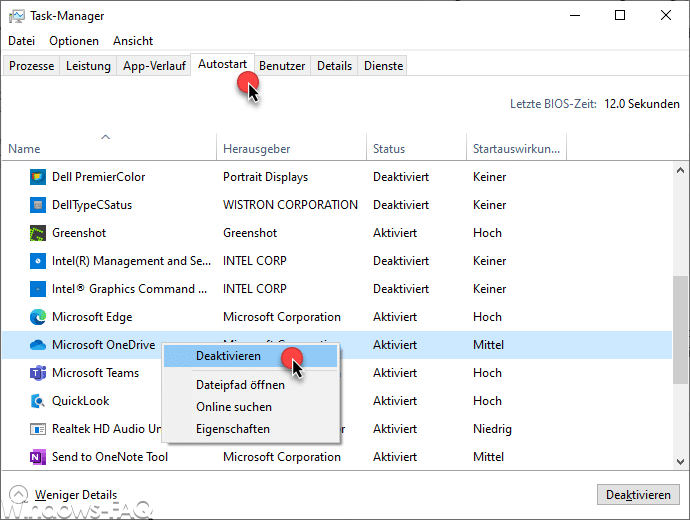Click the Dell PremierColor app icon

click(38, 177)
